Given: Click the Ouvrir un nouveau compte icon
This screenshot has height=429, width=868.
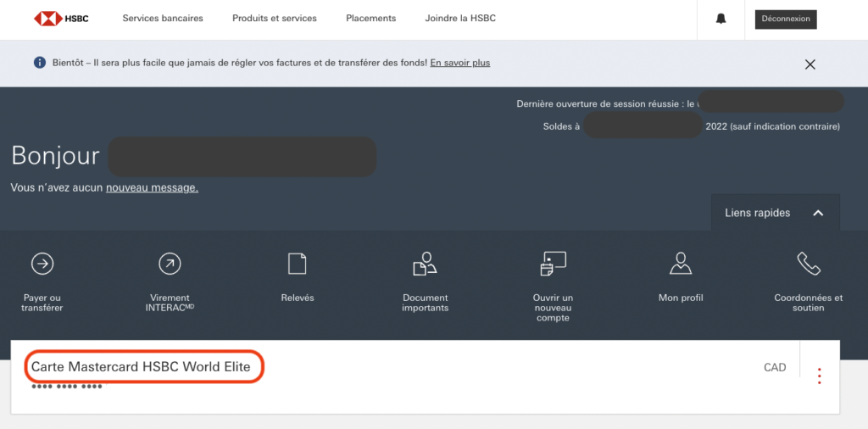Looking at the screenshot, I should pyautogui.click(x=553, y=264).
